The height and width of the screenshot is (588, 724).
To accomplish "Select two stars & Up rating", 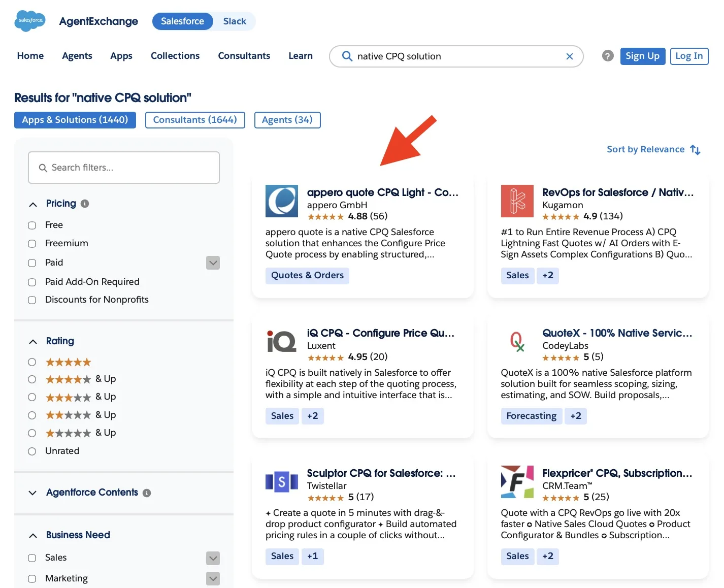I will tap(32, 415).
